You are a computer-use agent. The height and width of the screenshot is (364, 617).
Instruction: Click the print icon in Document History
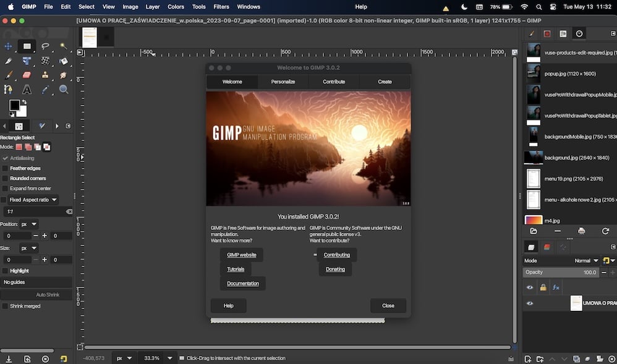(581, 231)
